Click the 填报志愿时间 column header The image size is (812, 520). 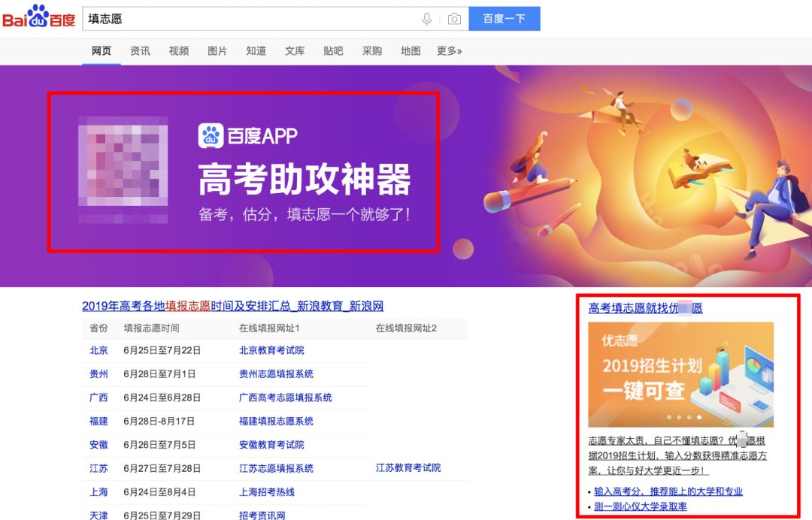click(151, 328)
